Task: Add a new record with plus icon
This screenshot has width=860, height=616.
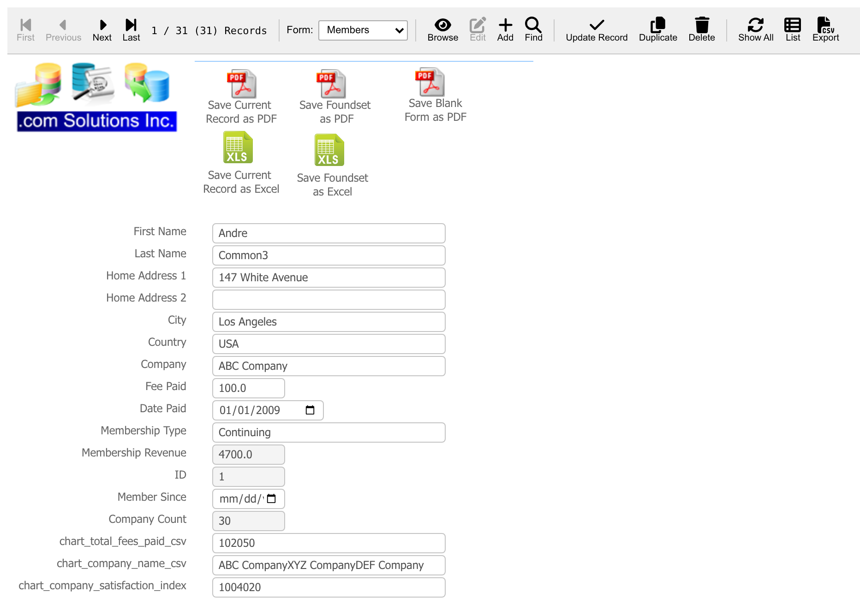Action: pos(505,30)
